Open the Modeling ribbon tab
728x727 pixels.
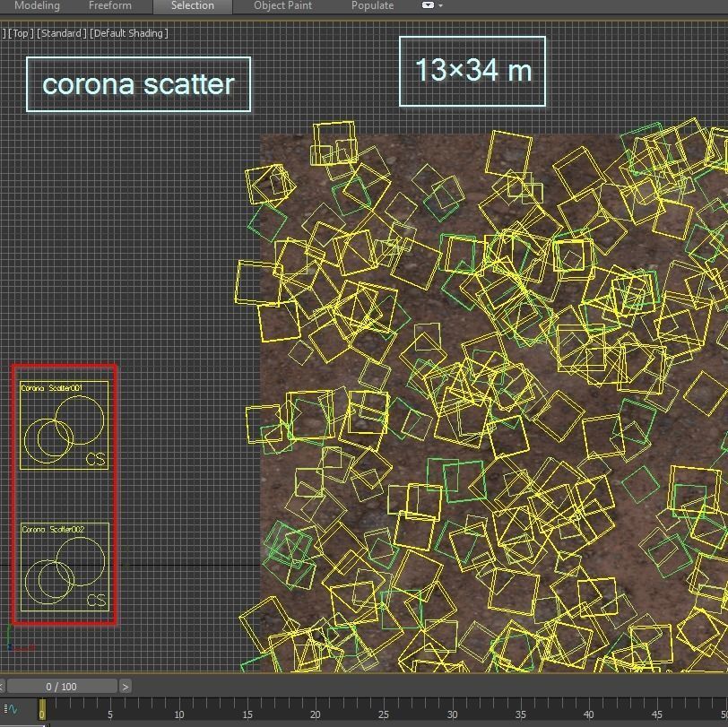coord(37,6)
